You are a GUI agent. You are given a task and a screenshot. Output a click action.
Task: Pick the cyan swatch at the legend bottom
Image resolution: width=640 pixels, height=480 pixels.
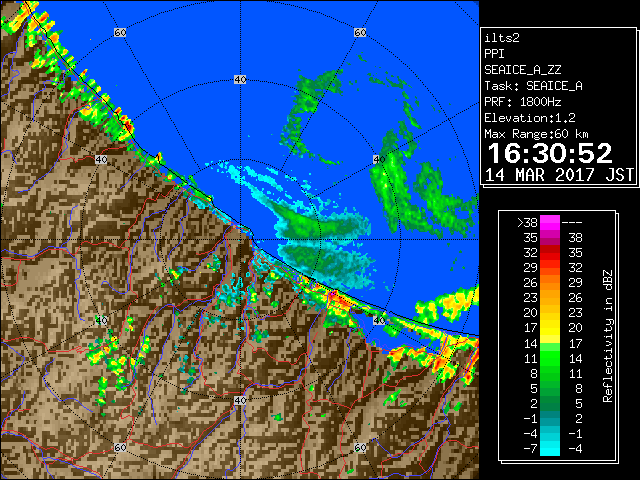click(550, 449)
